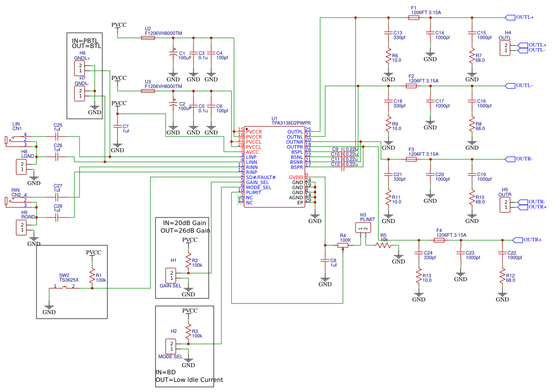
Task: Select the "IN=PBTL OUT=BTL" text note
Action: click(87, 42)
